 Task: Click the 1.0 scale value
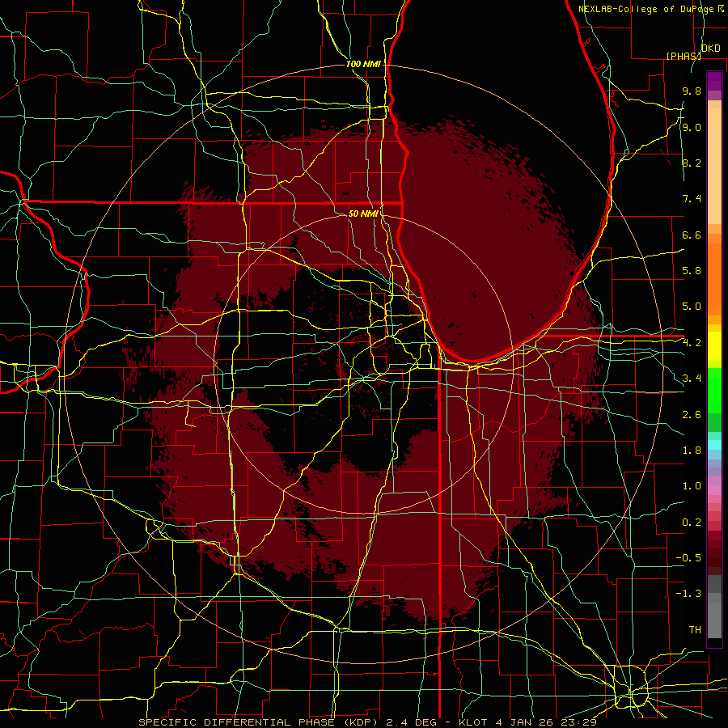(692, 486)
